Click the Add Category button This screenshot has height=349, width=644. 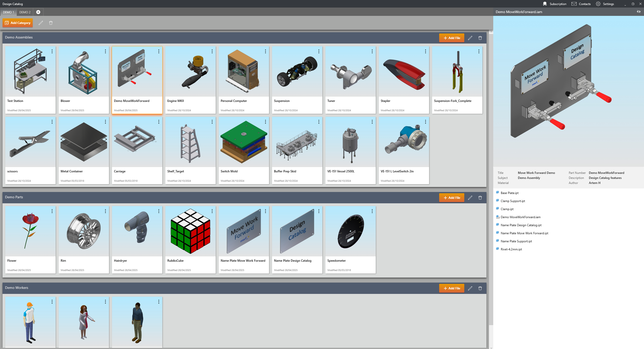point(18,23)
